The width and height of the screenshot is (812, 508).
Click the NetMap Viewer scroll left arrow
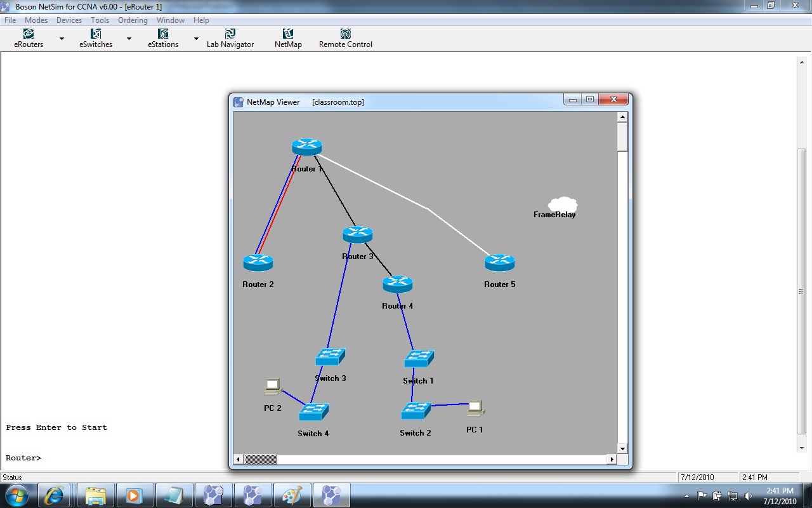(239, 459)
